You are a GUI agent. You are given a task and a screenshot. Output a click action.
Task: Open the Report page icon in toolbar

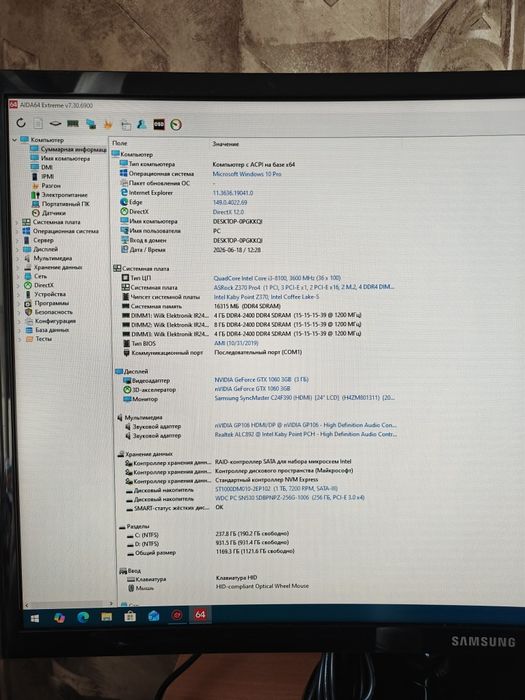pos(38,123)
